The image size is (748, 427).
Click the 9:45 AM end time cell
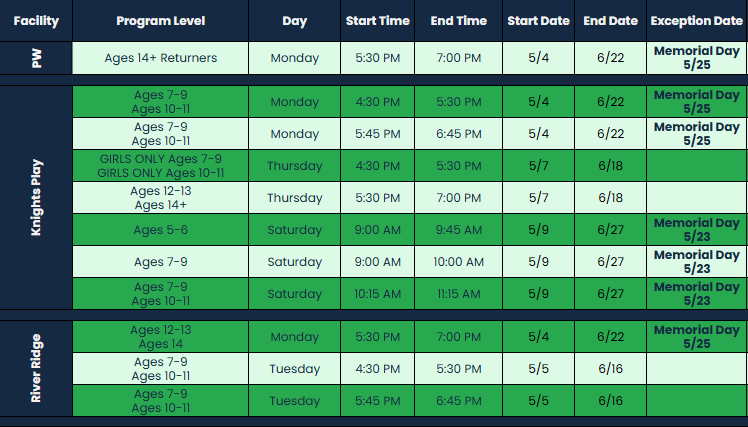[x=459, y=230]
